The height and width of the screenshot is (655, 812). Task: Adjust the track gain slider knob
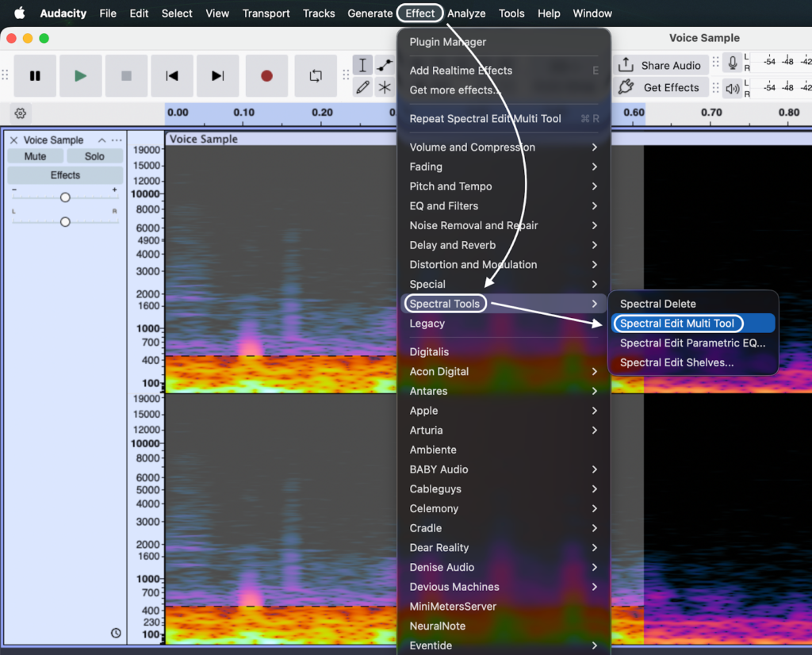tap(65, 197)
